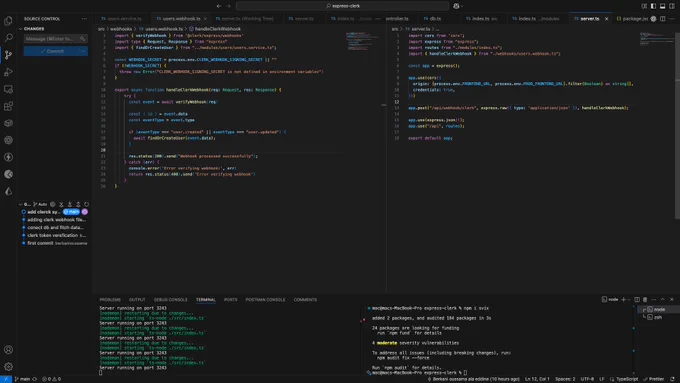Close the users.webhook.ts tab

tap(205, 19)
